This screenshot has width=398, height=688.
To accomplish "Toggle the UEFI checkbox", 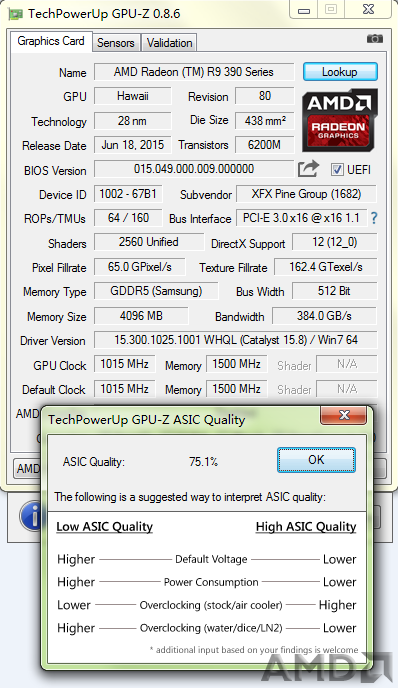I will click(x=337, y=169).
